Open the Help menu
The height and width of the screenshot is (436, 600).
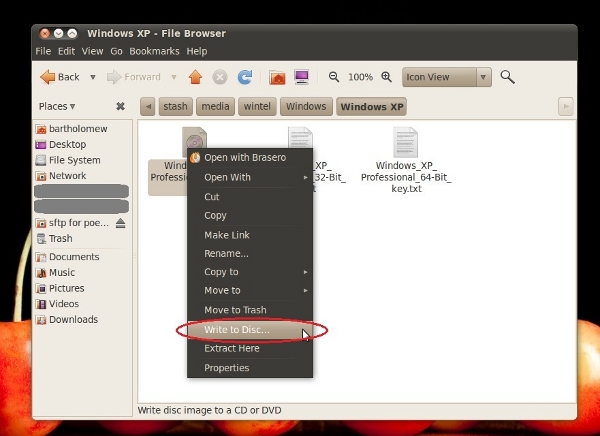coord(197,51)
